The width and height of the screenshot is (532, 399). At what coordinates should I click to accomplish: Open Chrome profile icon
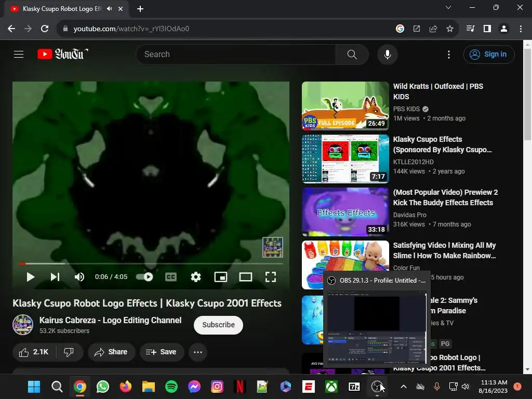pyautogui.click(x=504, y=29)
